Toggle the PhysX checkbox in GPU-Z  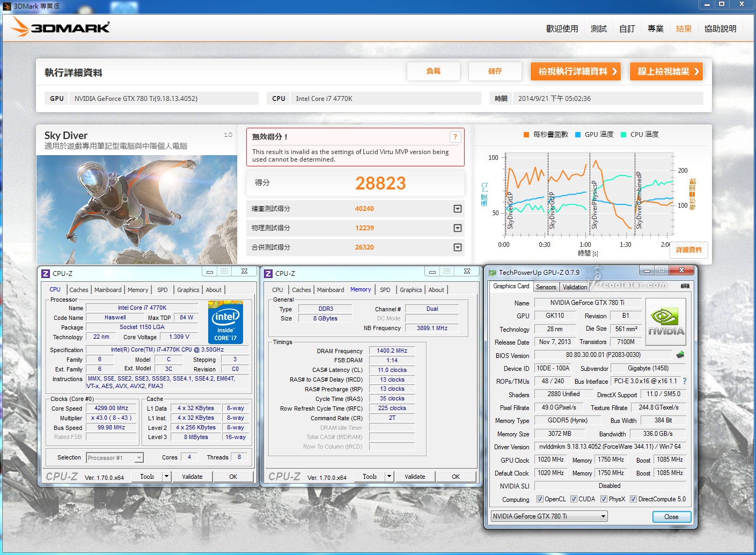click(604, 499)
